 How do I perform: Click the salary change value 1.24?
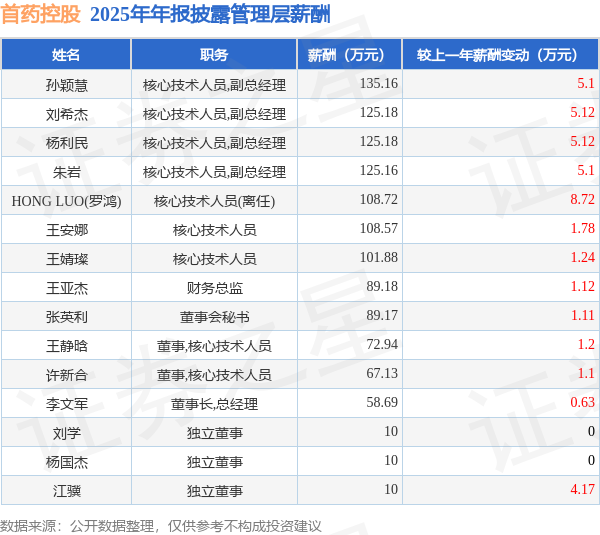(x=582, y=258)
